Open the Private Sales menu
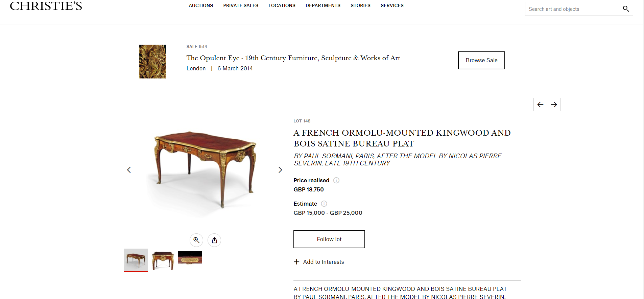The height and width of the screenshot is (299, 644). click(x=241, y=5)
